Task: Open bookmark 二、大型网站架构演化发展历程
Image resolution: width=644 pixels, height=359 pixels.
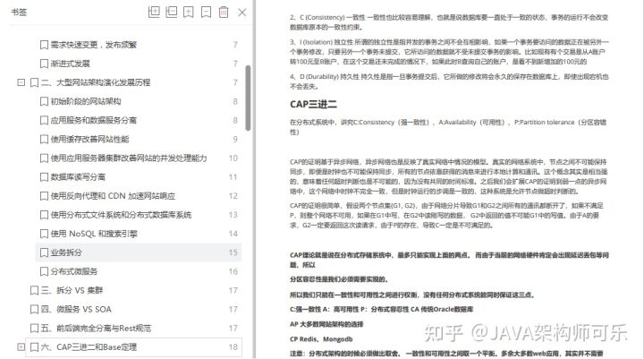Action: [x=96, y=82]
